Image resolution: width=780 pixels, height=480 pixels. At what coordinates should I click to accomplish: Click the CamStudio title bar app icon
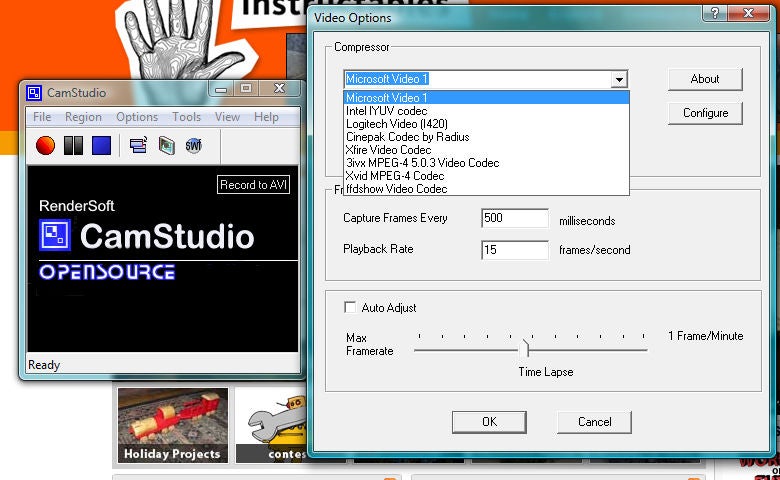pos(34,93)
